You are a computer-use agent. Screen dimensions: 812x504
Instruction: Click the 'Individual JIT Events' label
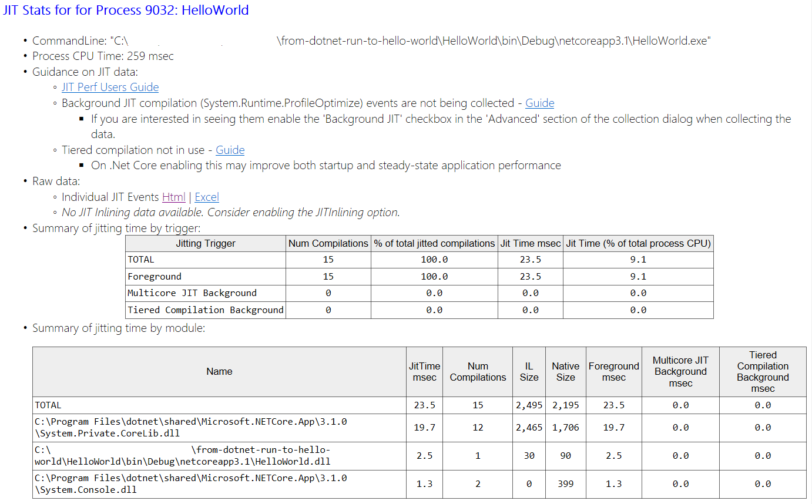pos(110,197)
